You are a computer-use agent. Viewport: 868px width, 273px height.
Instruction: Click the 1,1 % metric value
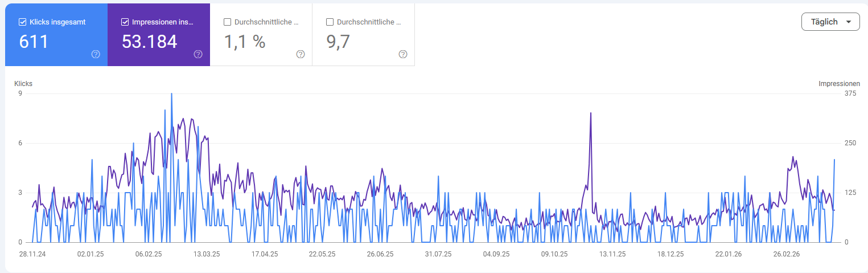click(245, 42)
